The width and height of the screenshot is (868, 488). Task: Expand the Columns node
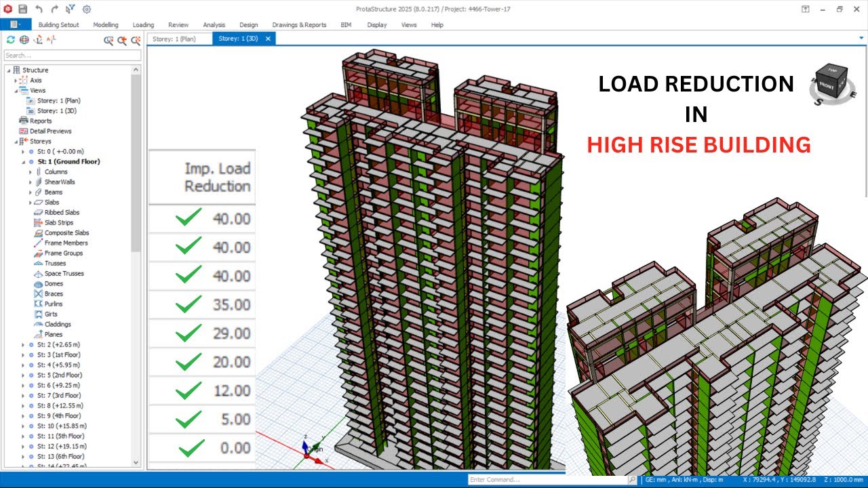click(31, 171)
